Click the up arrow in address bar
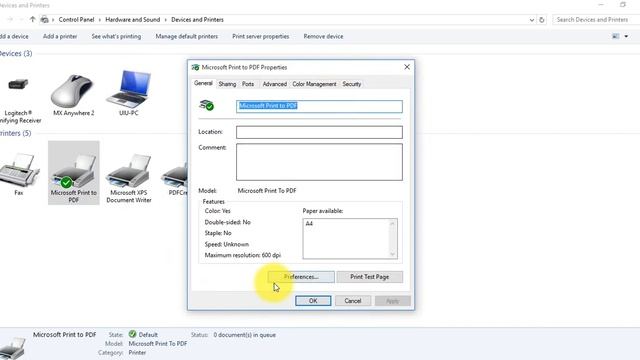 point(33,19)
